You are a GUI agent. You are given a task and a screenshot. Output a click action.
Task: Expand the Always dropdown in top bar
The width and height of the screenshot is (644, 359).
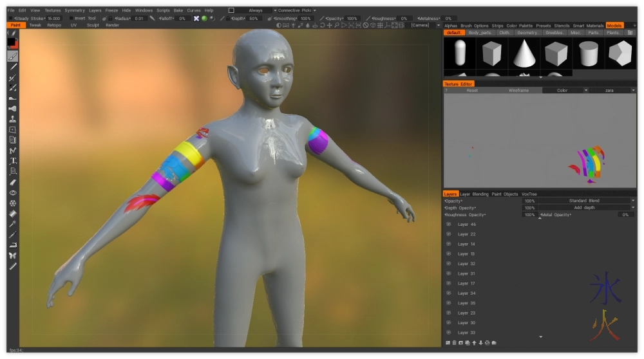255,10
